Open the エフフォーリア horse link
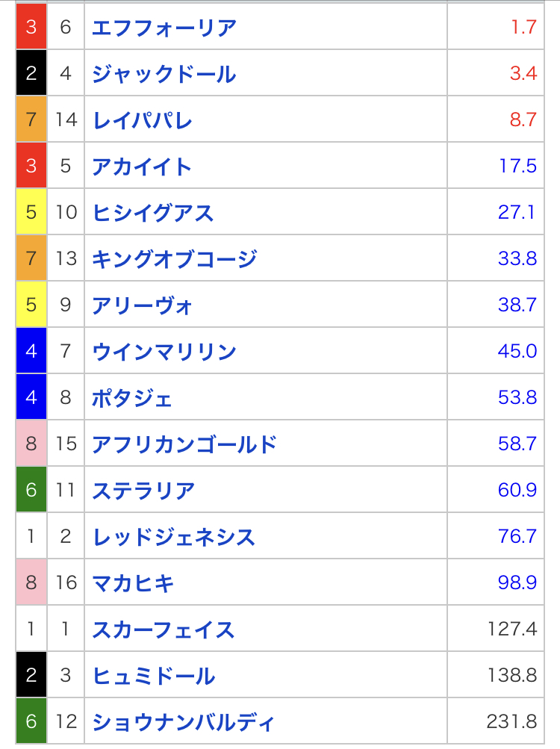Screen dimensions: 560x749 (164, 28)
